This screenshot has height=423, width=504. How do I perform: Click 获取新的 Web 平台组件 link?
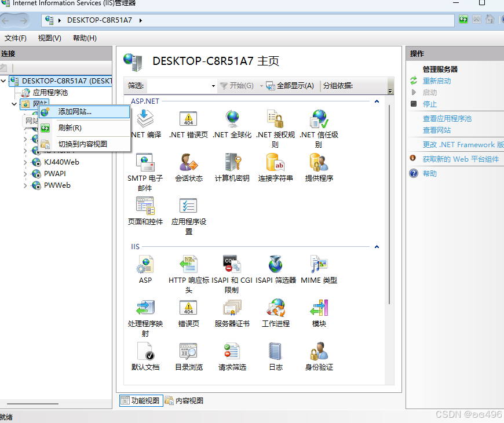461,159
